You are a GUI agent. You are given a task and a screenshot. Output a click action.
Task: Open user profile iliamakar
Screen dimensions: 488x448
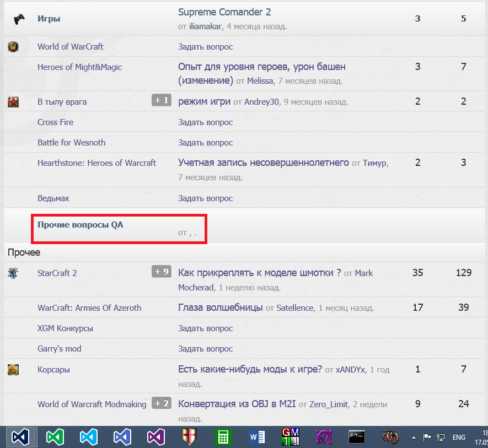pyautogui.click(x=205, y=26)
